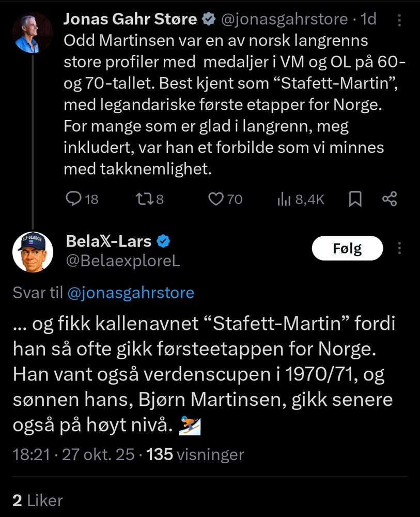
Task: Open more options on Jonas Gahr Støre's tweet
Action: click(x=399, y=20)
